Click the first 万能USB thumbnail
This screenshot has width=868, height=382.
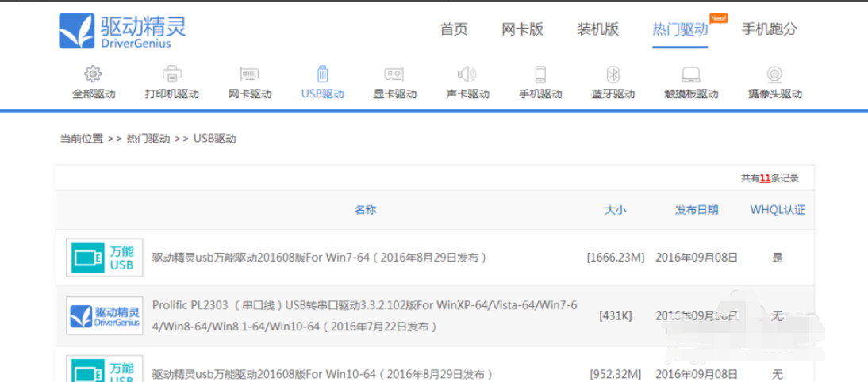click(104, 258)
